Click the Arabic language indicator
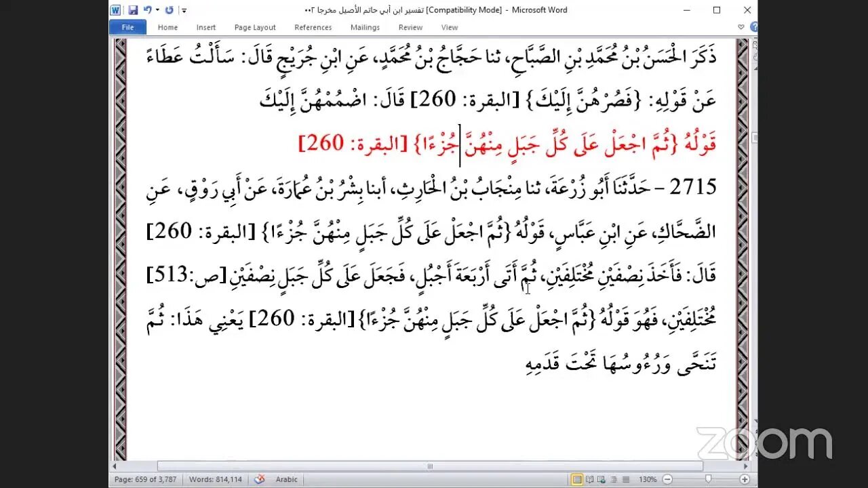The image size is (868, 488). click(x=286, y=479)
